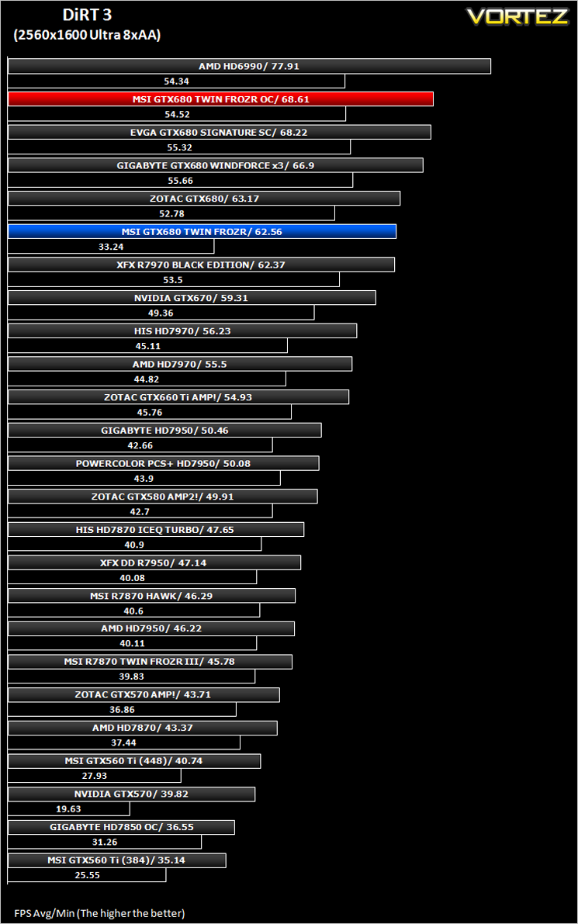Click EVGA GTX680 SIGNATURE SC/ 68.22 bar
The image size is (578, 924).
pyautogui.click(x=220, y=132)
